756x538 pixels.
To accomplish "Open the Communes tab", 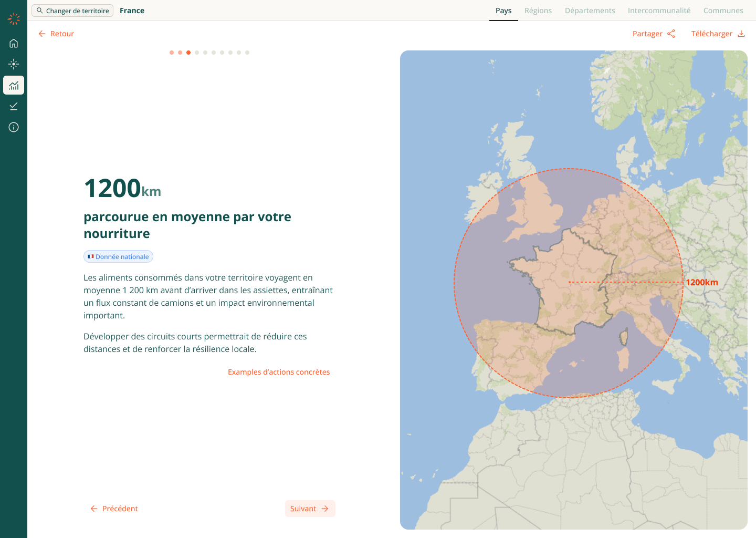I will click(x=723, y=11).
